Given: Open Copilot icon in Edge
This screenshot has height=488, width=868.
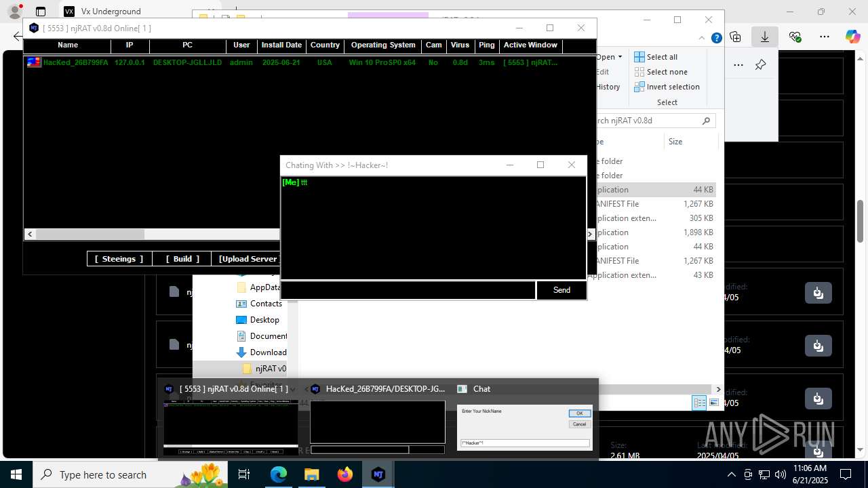Looking at the screenshot, I should (x=852, y=37).
